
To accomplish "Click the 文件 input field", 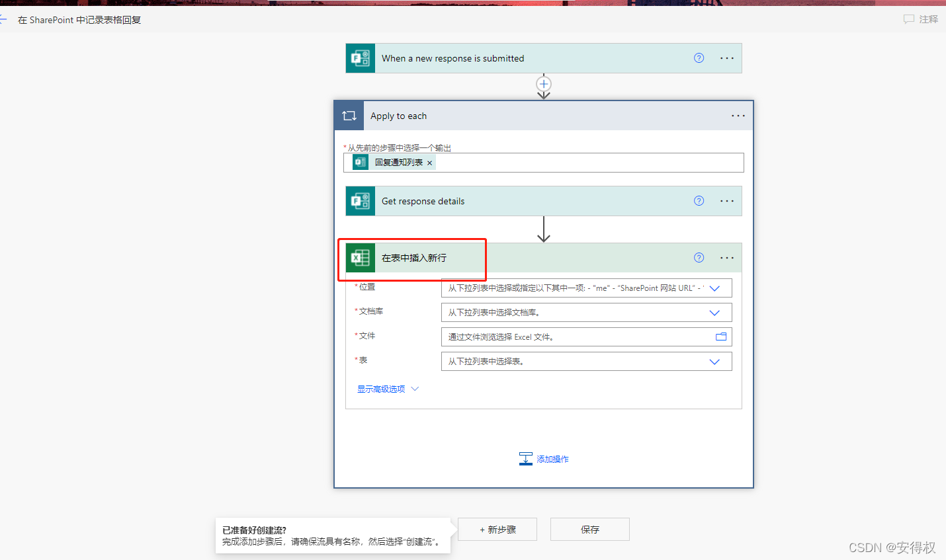I will pos(586,337).
